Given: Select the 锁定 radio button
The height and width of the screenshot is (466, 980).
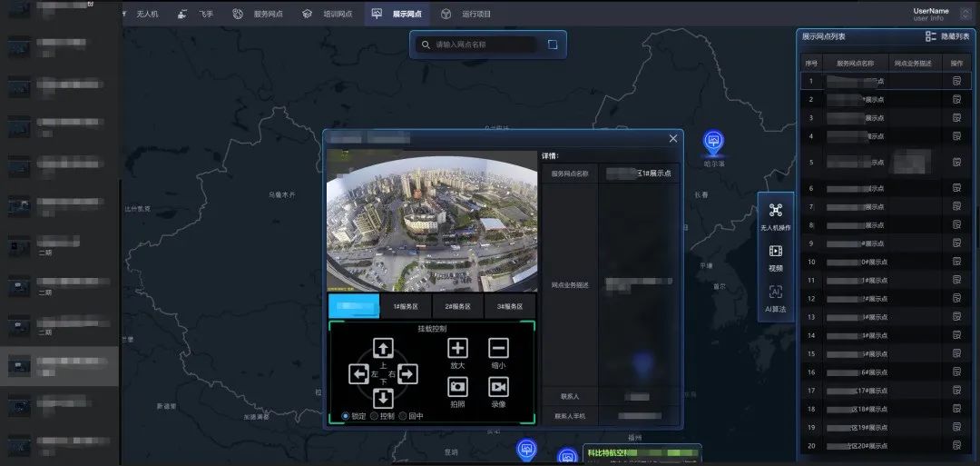Looking at the screenshot, I should point(346,415).
